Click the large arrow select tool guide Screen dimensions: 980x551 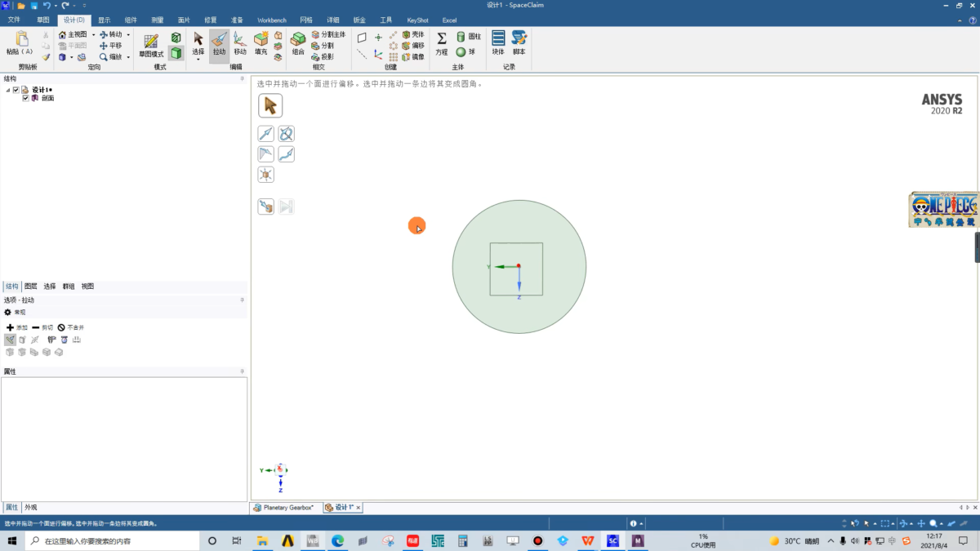pyautogui.click(x=270, y=106)
